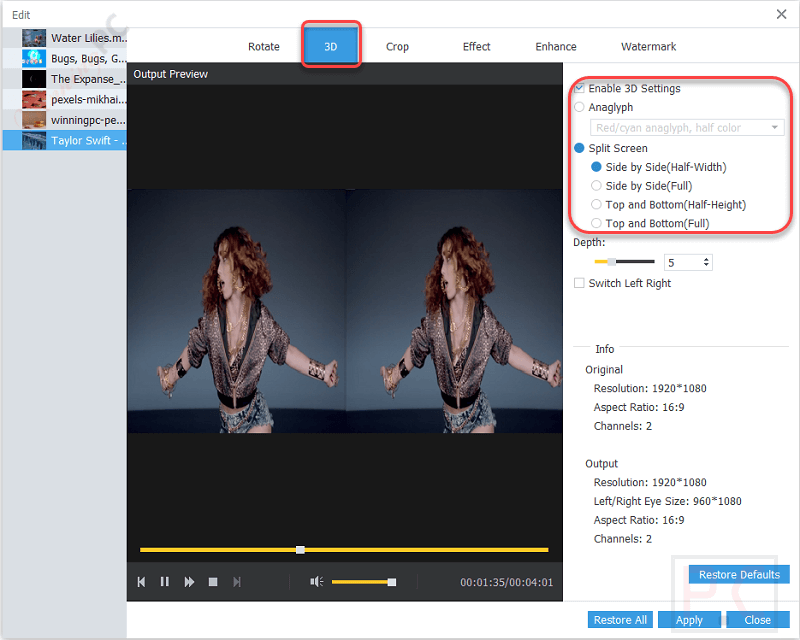Pause the video preview
800x640 pixels.
(x=164, y=582)
